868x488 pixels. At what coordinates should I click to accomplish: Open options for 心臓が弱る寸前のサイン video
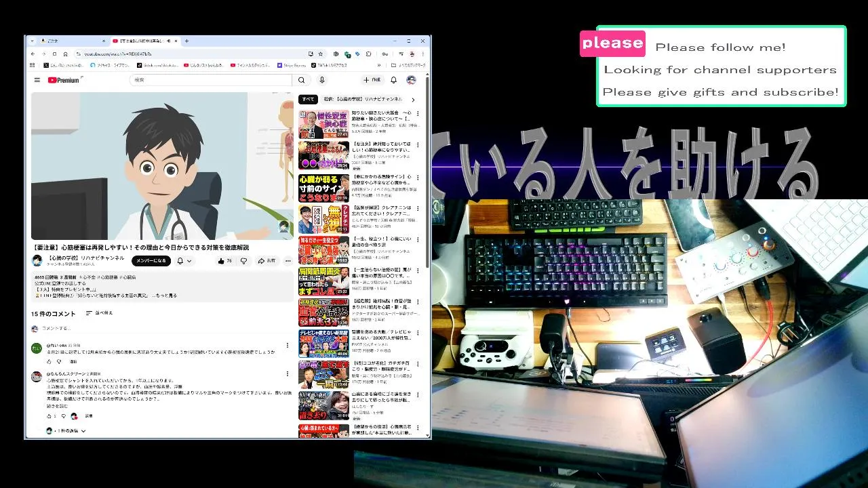[418, 177]
